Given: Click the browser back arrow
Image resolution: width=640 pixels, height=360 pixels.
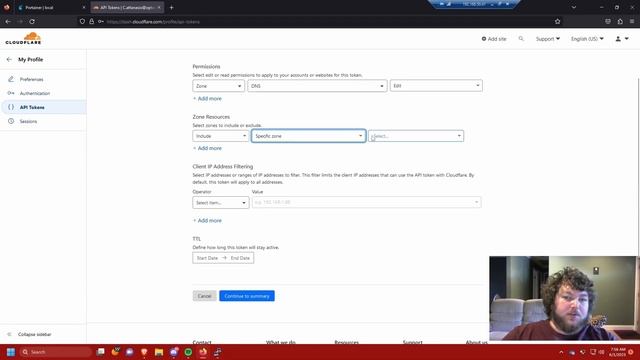Looking at the screenshot, I should [x=8, y=22].
